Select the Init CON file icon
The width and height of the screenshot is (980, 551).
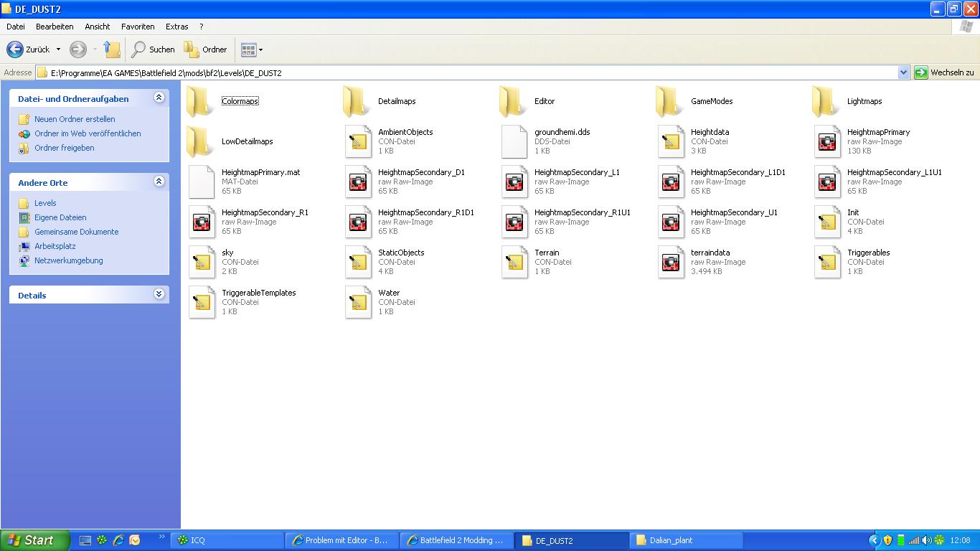click(x=827, y=222)
